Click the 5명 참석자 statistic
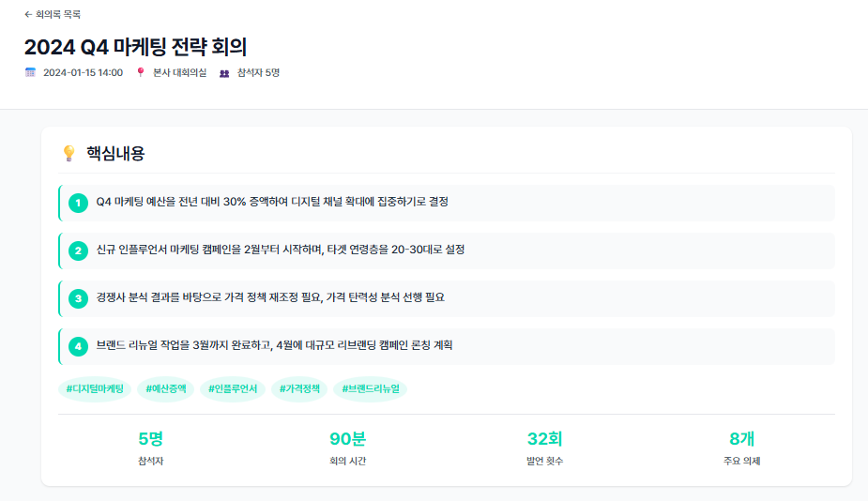Viewport: 868px width, 501px height. (150, 448)
